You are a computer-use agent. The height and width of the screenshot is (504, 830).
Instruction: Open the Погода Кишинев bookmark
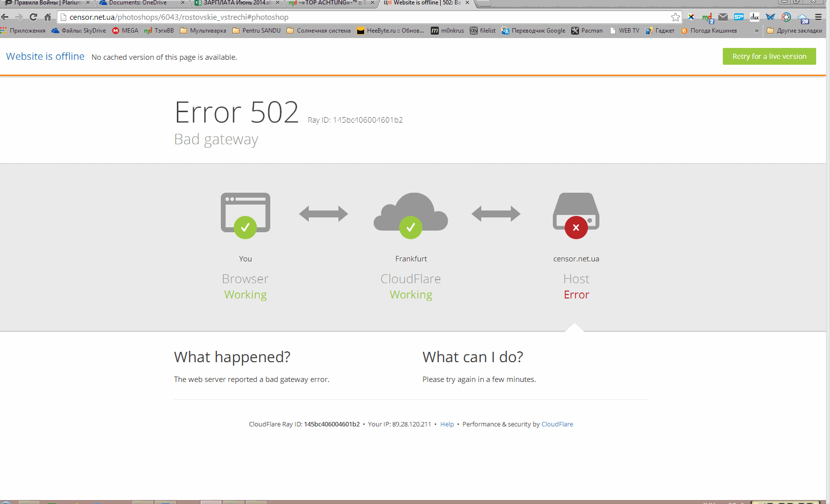click(708, 31)
